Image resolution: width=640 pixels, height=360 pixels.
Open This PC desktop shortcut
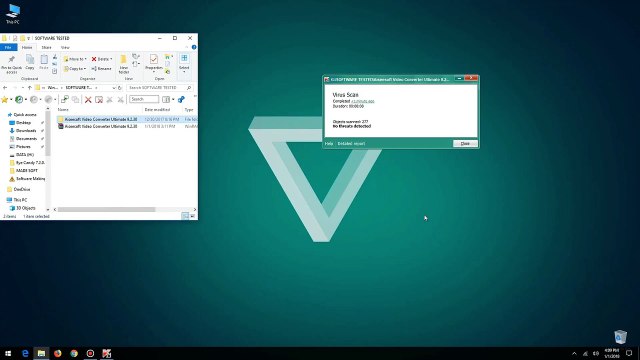tap(13, 13)
